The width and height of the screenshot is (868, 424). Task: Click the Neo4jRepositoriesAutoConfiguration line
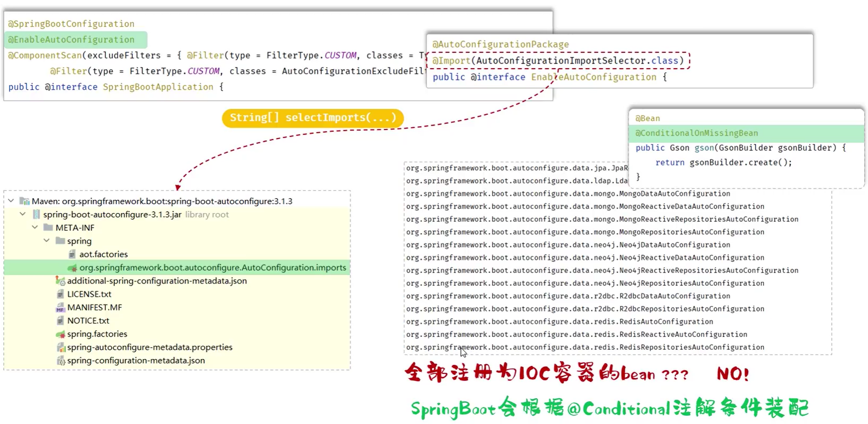[x=585, y=283]
